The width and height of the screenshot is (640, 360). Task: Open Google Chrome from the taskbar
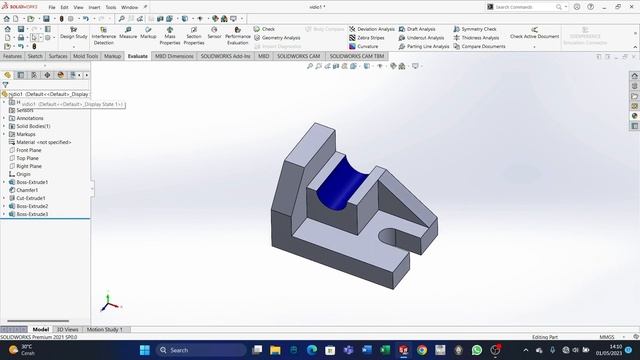tap(422, 350)
